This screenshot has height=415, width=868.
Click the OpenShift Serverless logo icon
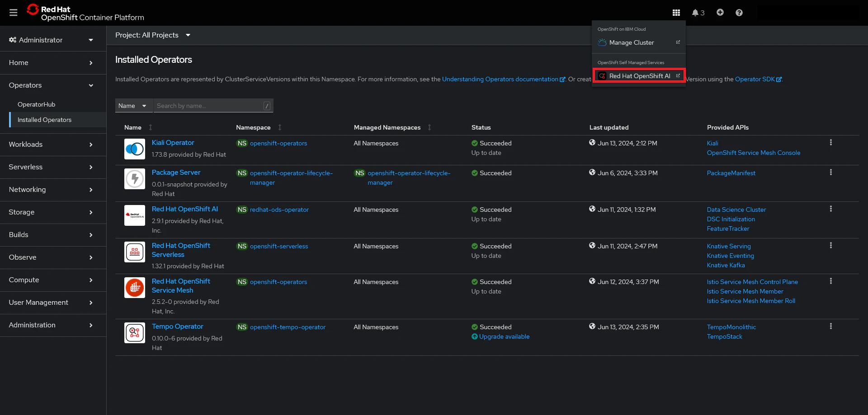point(135,252)
